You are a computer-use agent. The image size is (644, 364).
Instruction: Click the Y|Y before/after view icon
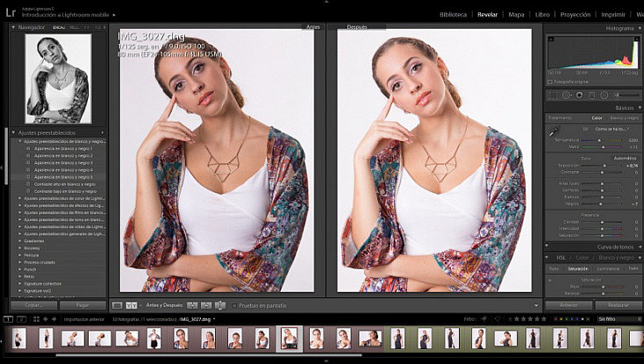click(x=132, y=305)
